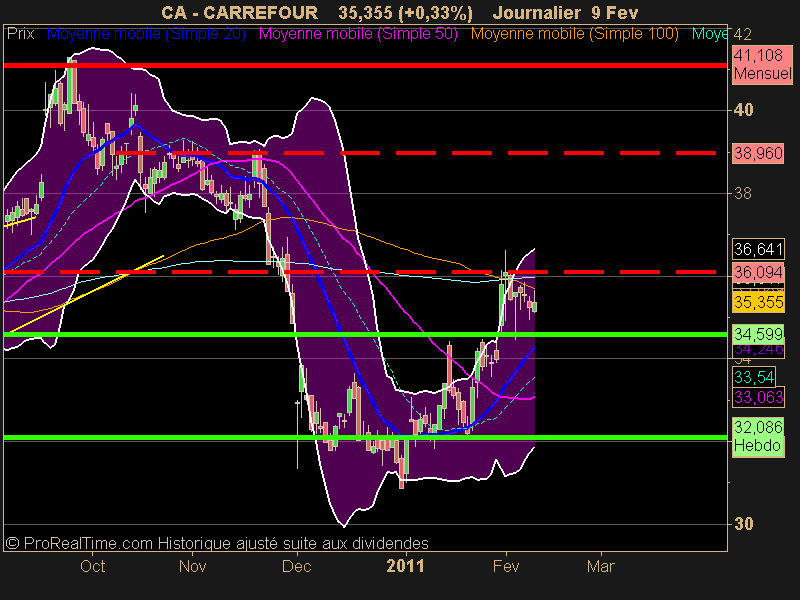Select the +0,33% change value in the title
The width and height of the screenshot is (800, 600).
[435, 13]
